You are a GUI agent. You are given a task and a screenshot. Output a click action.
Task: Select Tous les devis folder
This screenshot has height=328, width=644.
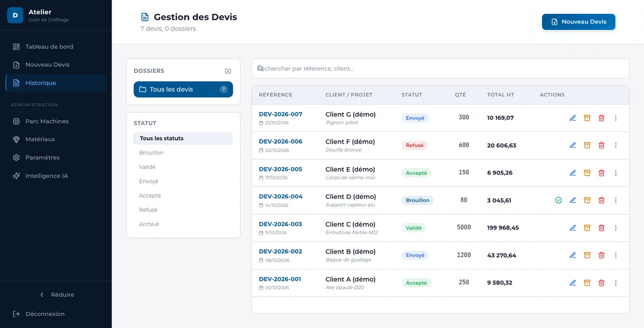tap(183, 90)
